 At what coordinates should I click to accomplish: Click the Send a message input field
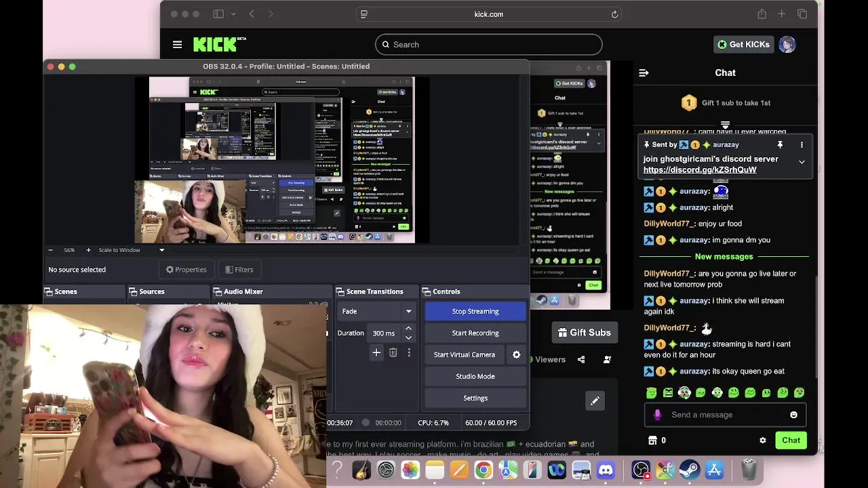(x=725, y=415)
